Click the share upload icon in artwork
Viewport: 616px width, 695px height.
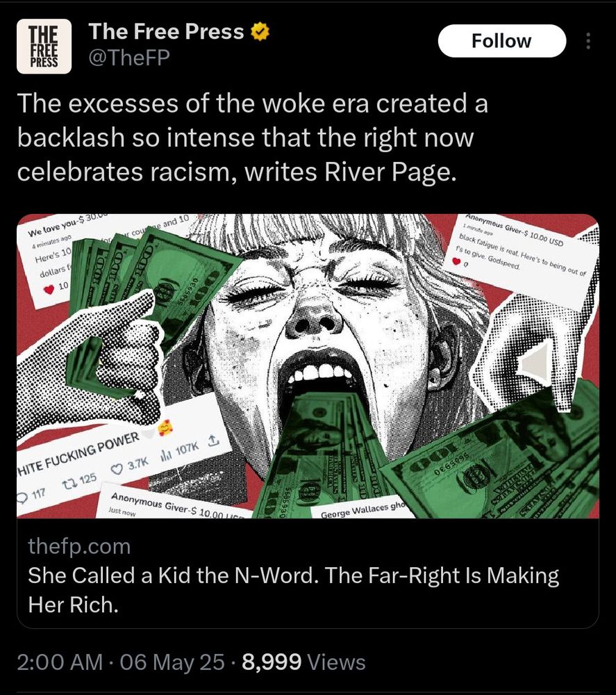coord(213,441)
